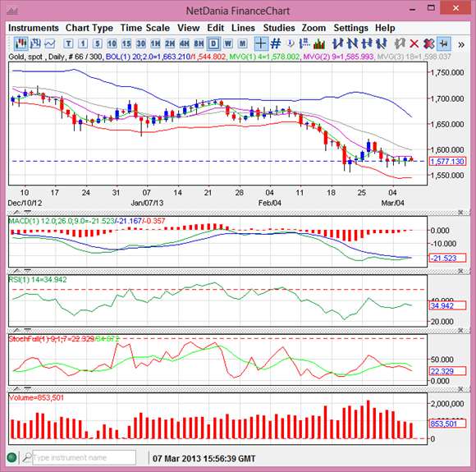Open the Edit menu
Viewport: 476px width, 472px height.
215,28
